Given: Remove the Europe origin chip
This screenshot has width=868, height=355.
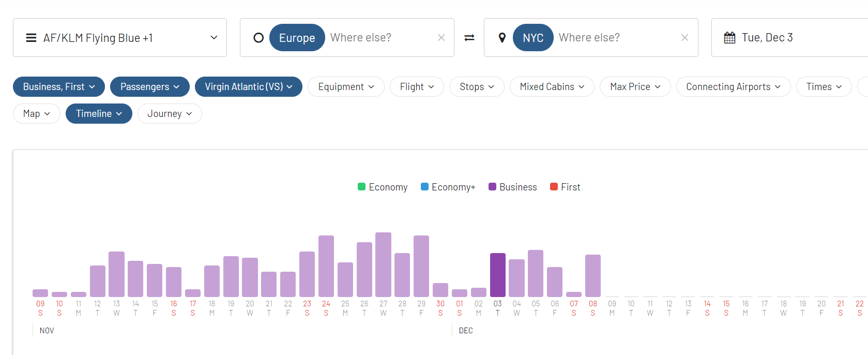Looking at the screenshot, I should click(297, 38).
